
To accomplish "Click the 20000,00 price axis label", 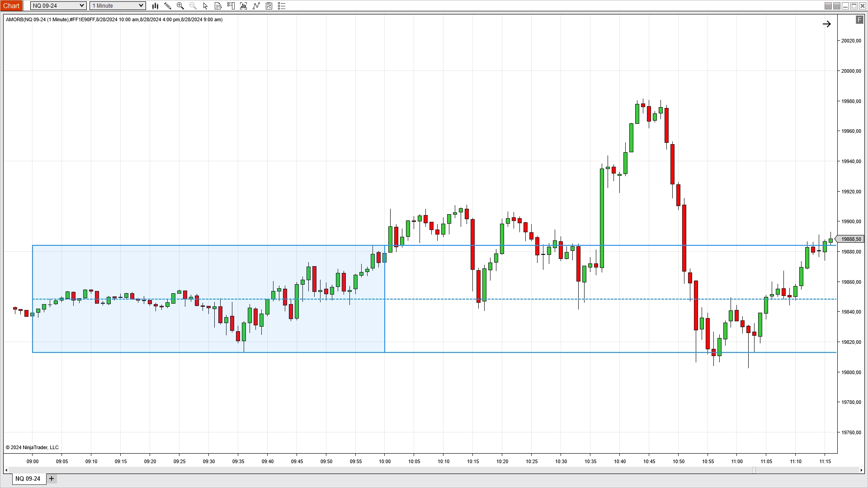I will pyautogui.click(x=851, y=71).
